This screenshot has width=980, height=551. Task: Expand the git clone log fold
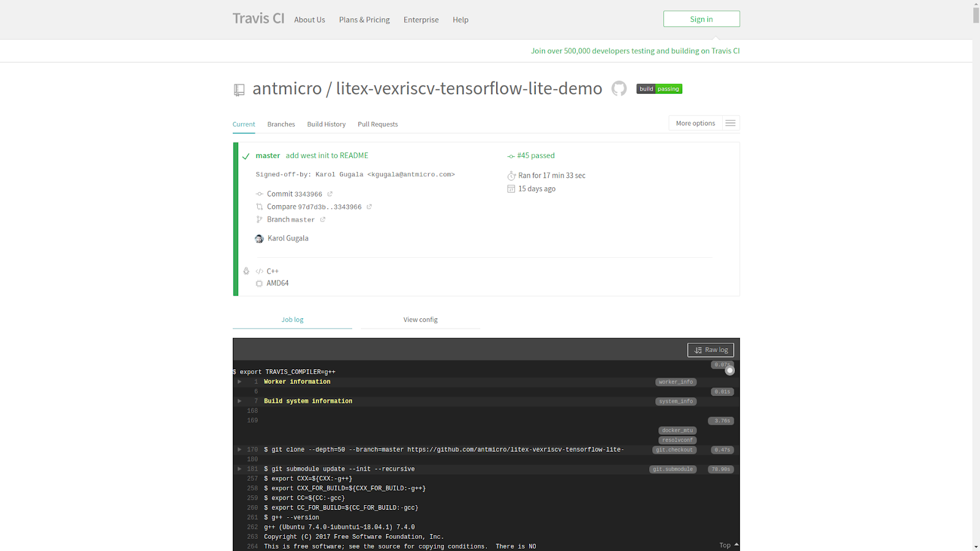pyautogui.click(x=239, y=449)
